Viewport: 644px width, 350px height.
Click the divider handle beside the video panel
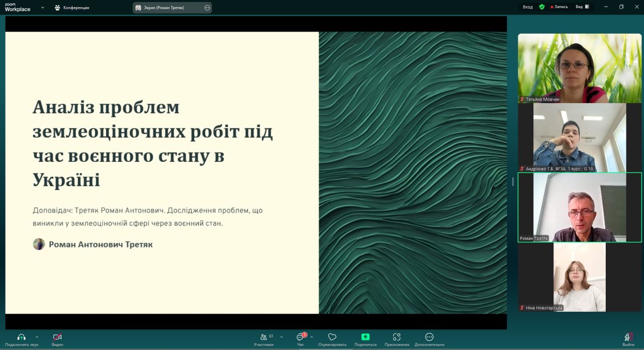click(x=513, y=182)
